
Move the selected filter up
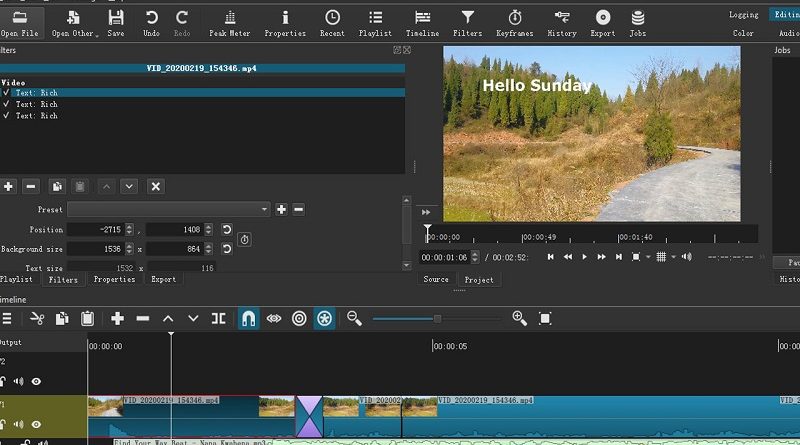tap(106, 187)
